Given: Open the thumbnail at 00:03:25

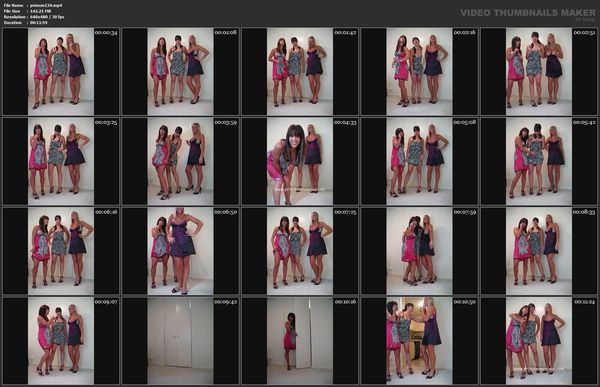Looking at the screenshot, I should pos(61,161).
